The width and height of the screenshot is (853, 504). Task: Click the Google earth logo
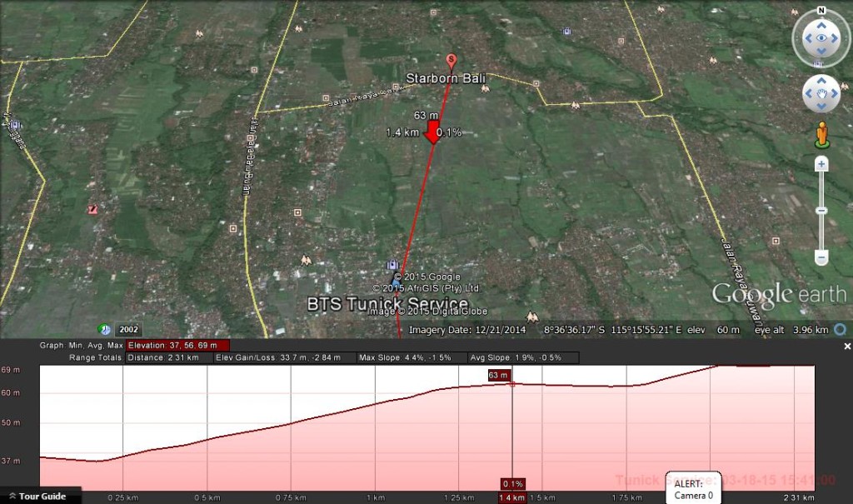(779, 294)
